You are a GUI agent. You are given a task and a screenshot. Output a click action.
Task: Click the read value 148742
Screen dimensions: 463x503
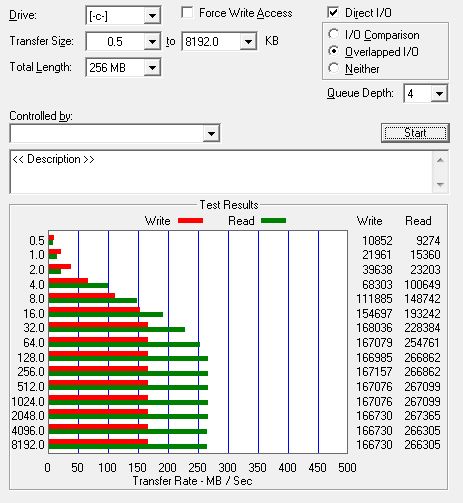point(422,299)
